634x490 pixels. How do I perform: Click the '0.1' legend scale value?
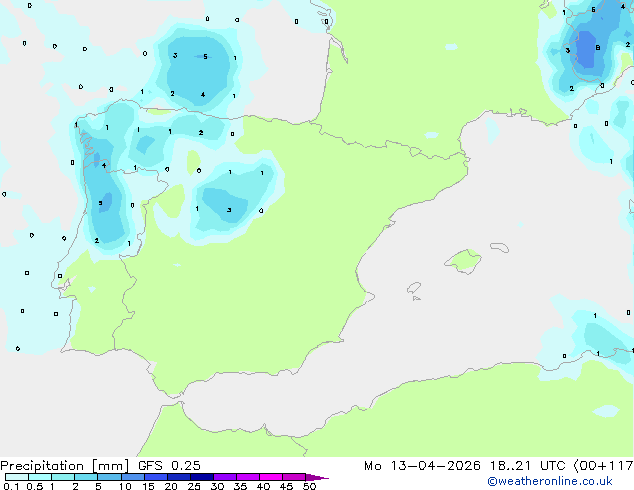click(x=11, y=486)
